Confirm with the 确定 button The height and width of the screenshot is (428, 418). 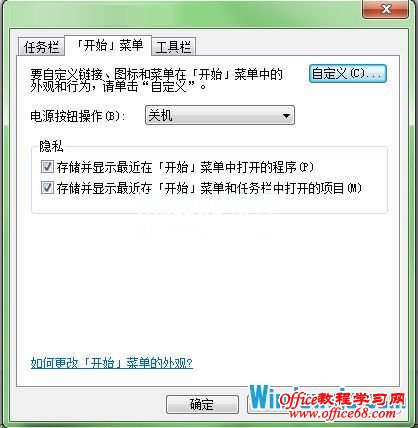[x=202, y=404]
